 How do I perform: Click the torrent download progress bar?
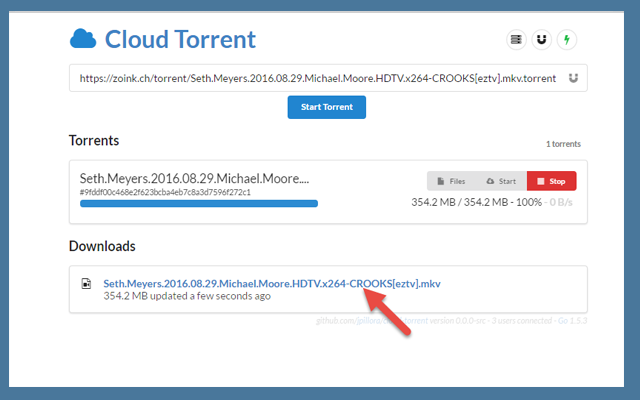click(199, 203)
